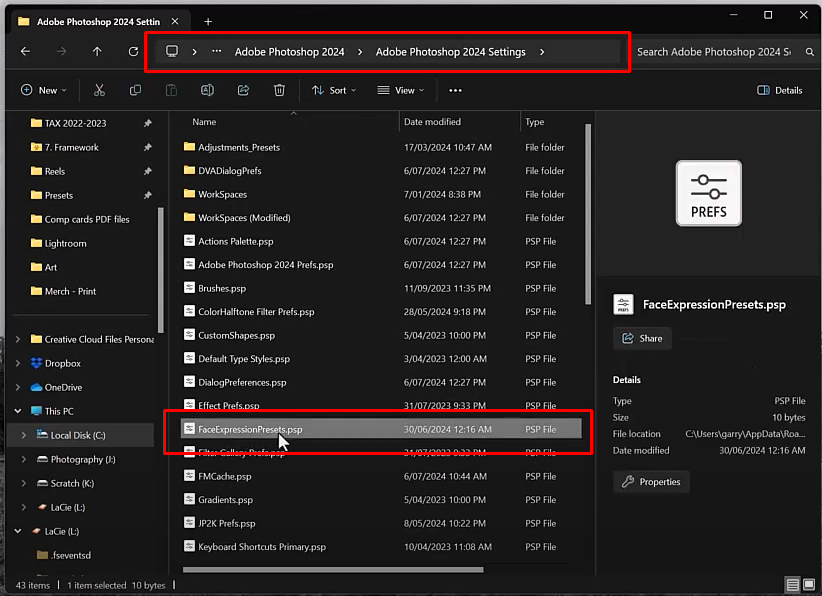Click the file list vertical scrollbar
Screen dimensions: 822x596
pyautogui.click(x=588, y=214)
